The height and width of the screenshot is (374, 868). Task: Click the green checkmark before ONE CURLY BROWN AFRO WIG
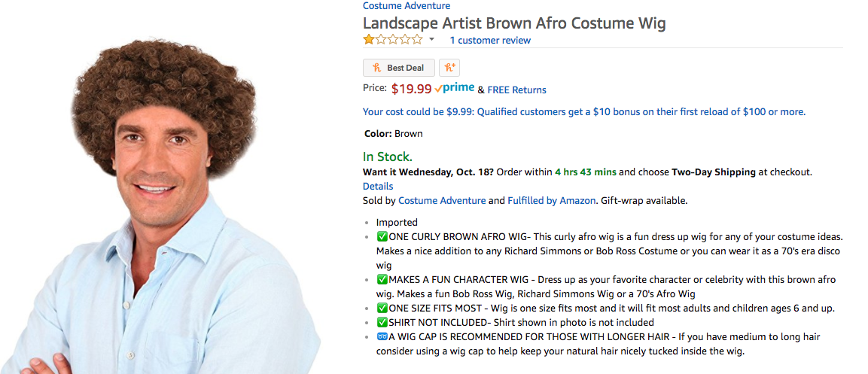[382, 237]
